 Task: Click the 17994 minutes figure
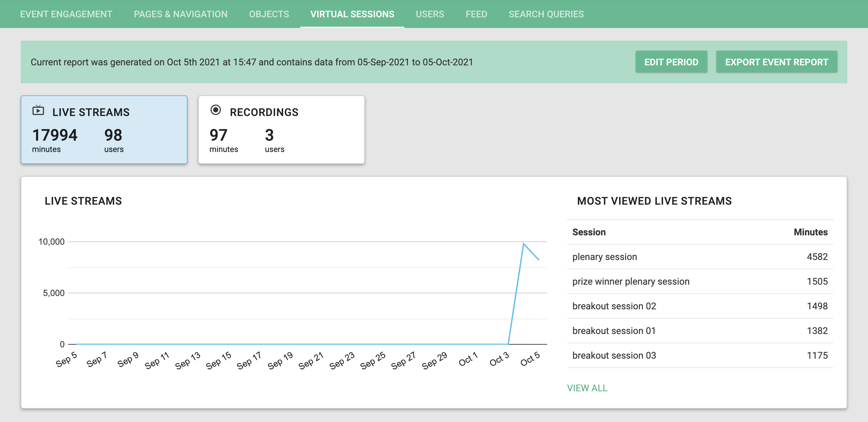coord(55,135)
